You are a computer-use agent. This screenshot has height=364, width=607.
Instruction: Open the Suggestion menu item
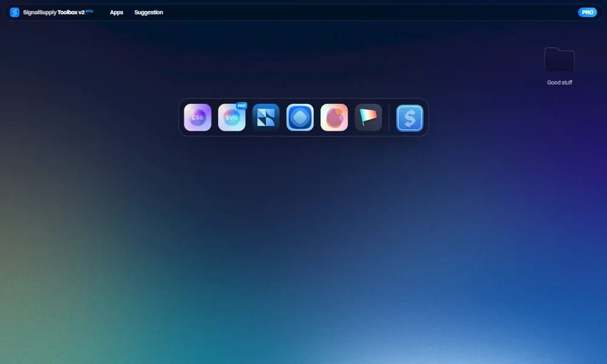click(x=149, y=12)
